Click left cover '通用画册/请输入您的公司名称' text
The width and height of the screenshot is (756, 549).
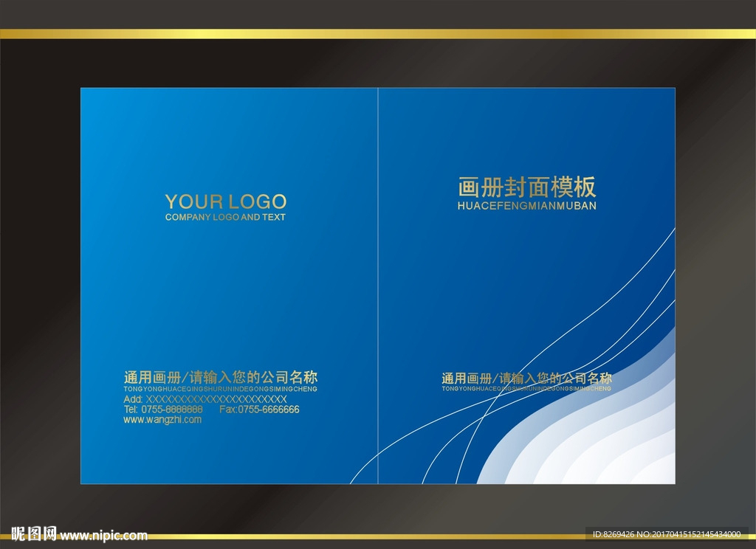click(x=220, y=377)
